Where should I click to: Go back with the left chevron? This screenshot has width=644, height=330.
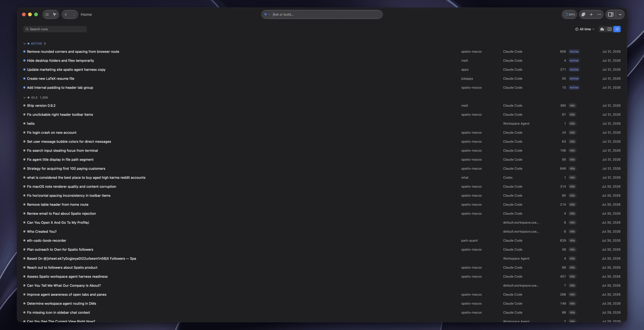point(66,14)
